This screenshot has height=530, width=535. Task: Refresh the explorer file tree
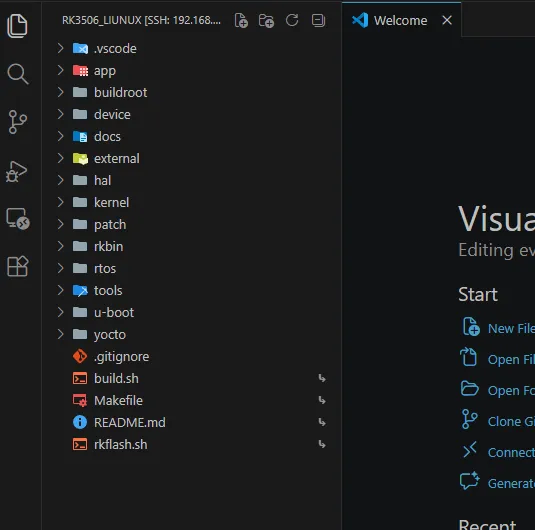(292, 20)
